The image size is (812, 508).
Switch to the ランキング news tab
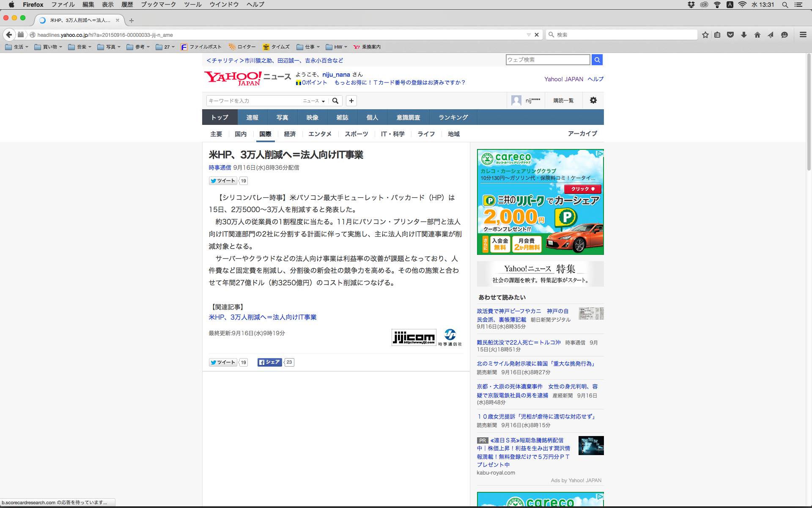click(x=453, y=117)
